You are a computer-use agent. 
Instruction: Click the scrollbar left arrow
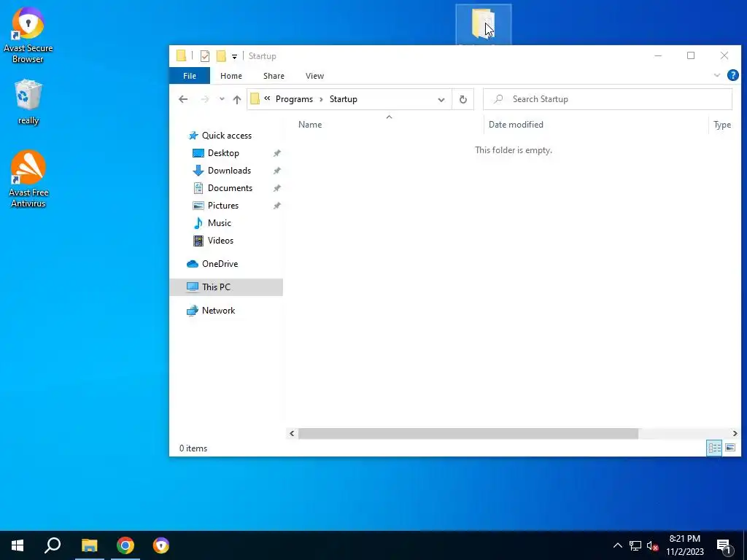[x=292, y=433]
